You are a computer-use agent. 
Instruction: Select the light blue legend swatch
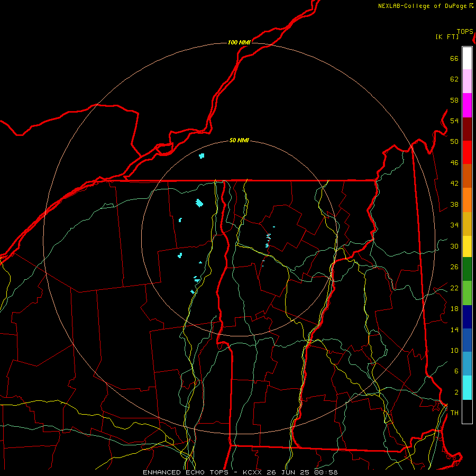coord(467,364)
